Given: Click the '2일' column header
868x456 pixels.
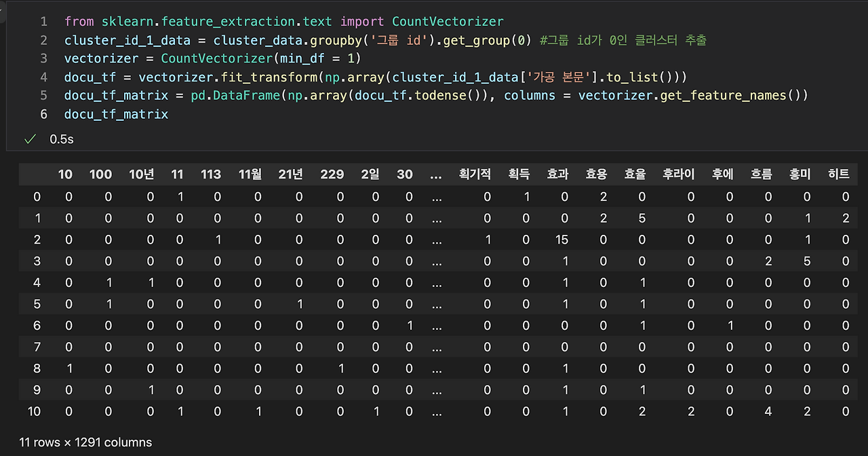Looking at the screenshot, I should [370, 174].
